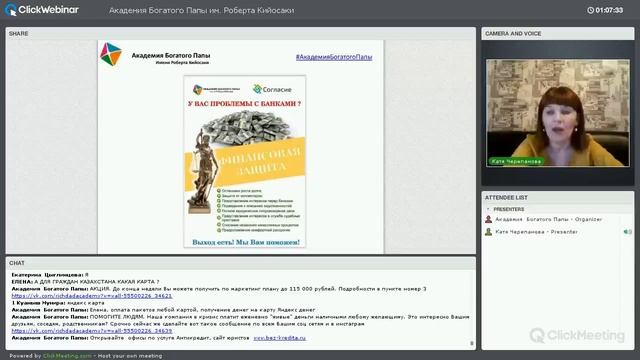
Task: Click the ClickWebinar logo
Action: click(42, 10)
